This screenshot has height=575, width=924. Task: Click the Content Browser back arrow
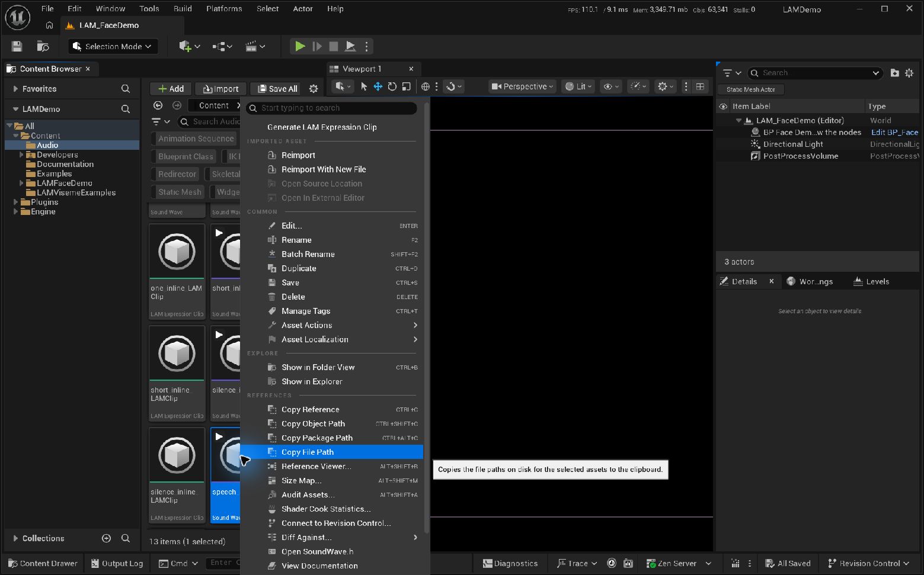tap(158, 105)
